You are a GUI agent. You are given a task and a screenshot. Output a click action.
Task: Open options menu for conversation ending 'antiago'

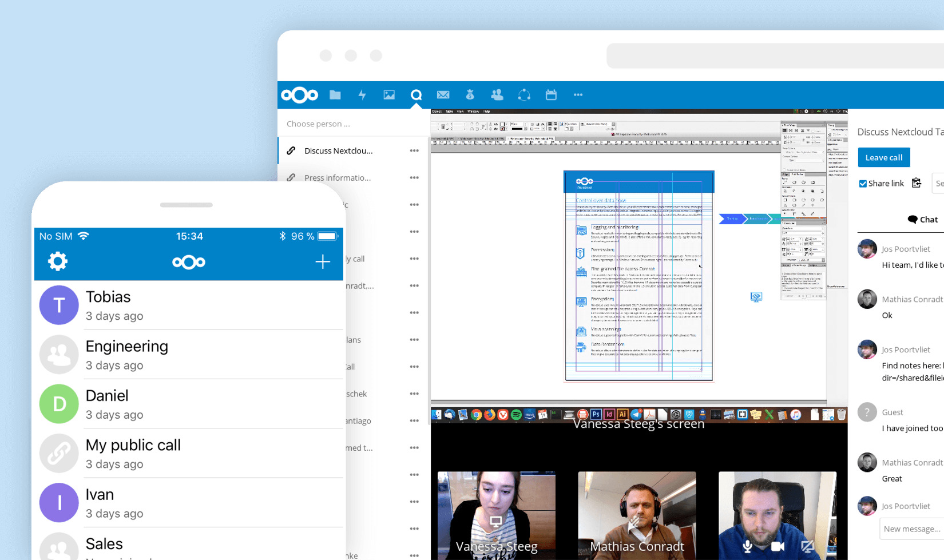coord(414,421)
